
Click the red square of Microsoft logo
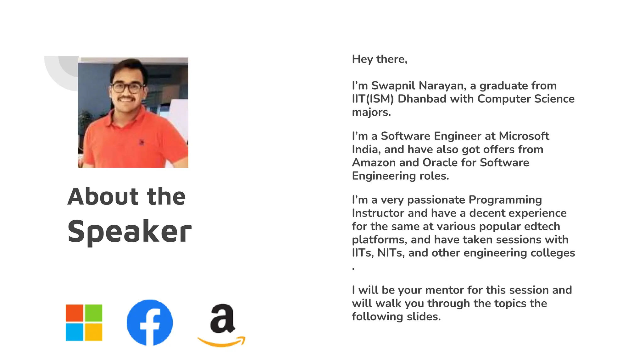coord(74,313)
